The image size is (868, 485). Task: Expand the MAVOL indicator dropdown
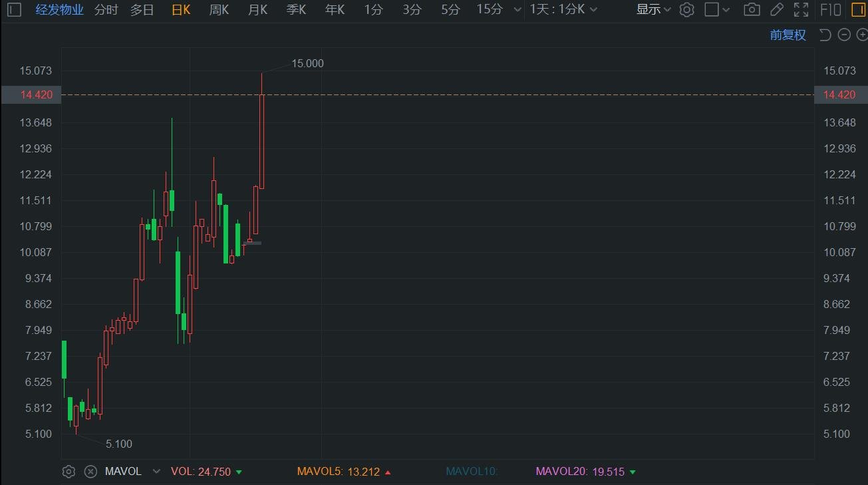[156, 472]
